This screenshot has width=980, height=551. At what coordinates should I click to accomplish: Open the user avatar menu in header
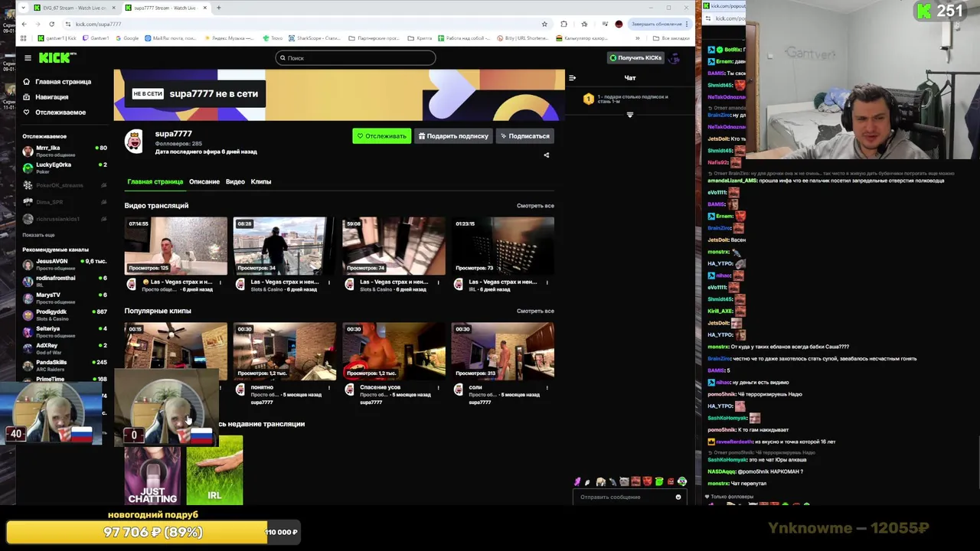tap(675, 58)
